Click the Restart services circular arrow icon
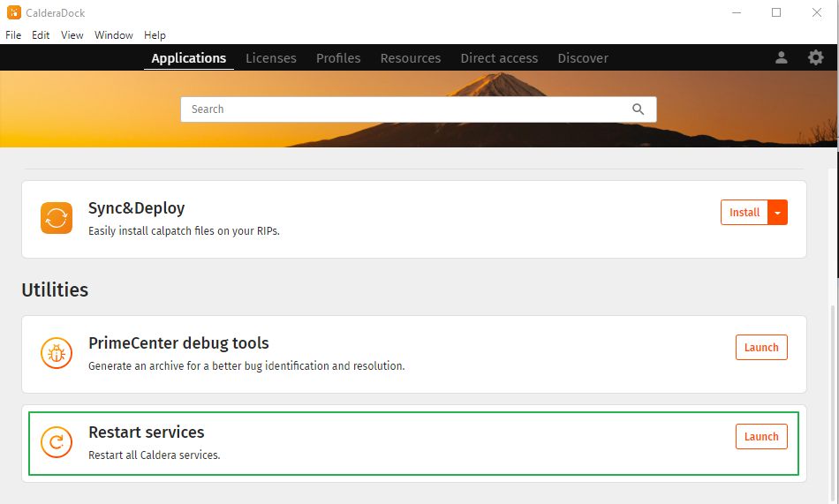Viewport: 839px width, 504px height. click(57, 442)
